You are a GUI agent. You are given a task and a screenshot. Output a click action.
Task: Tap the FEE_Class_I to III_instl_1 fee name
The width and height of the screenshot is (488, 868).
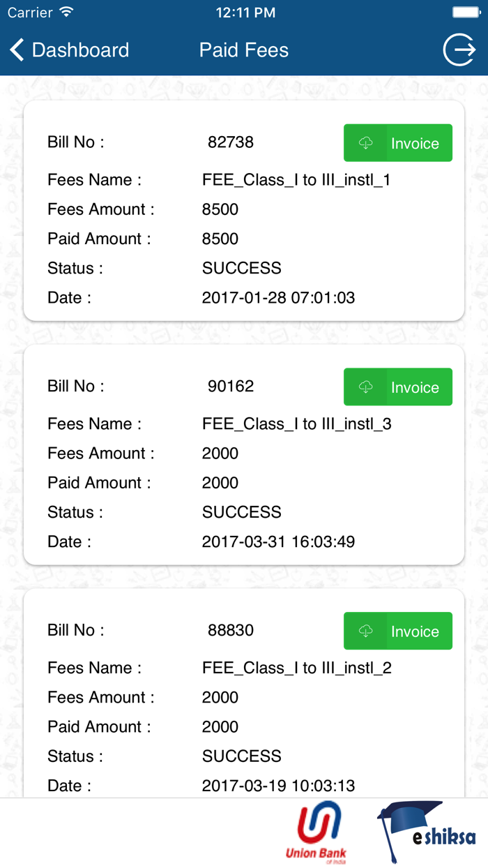(296, 180)
